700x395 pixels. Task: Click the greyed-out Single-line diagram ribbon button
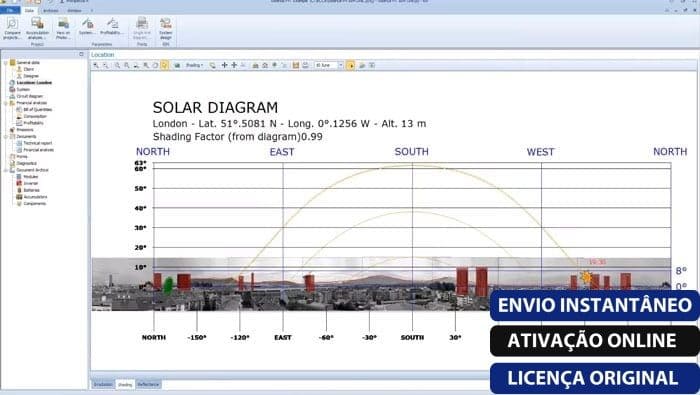142,28
